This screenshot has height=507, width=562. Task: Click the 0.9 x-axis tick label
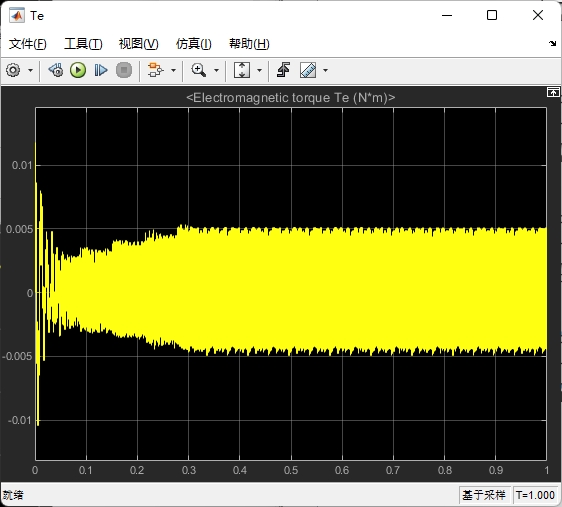[x=496, y=470]
